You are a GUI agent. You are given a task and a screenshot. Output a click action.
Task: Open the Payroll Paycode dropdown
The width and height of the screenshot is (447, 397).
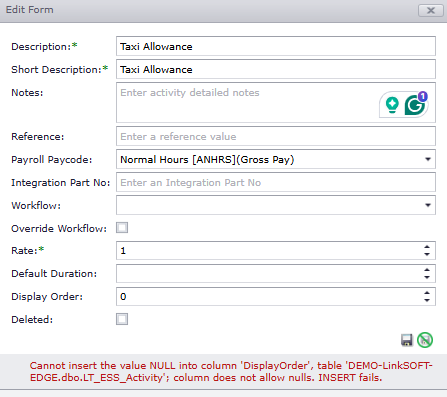pyautogui.click(x=428, y=159)
